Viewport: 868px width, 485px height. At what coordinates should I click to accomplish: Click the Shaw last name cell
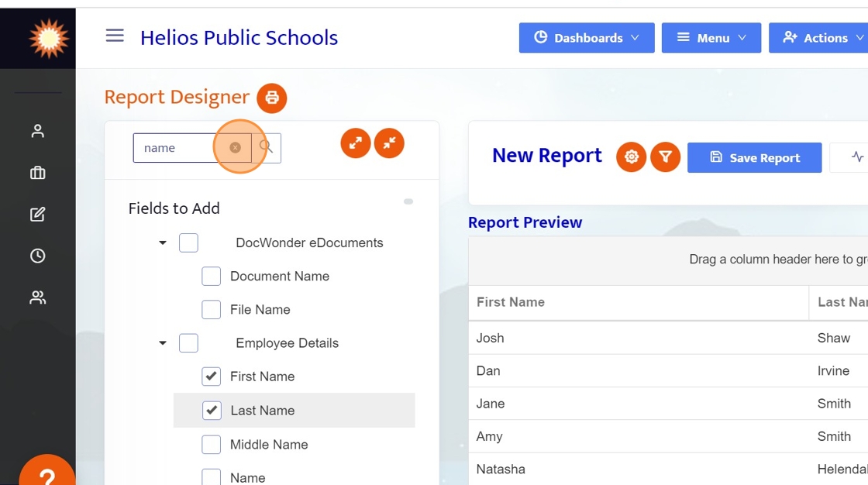pyautogui.click(x=839, y=338)
